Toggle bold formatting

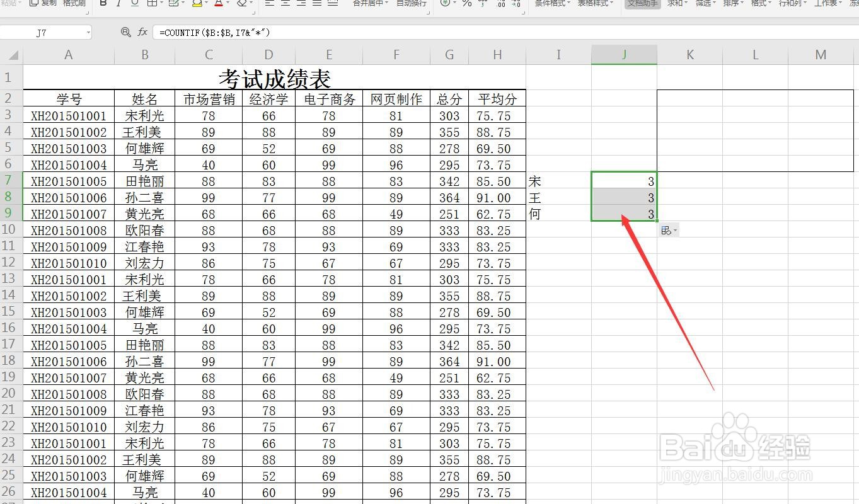pos(104,5)
